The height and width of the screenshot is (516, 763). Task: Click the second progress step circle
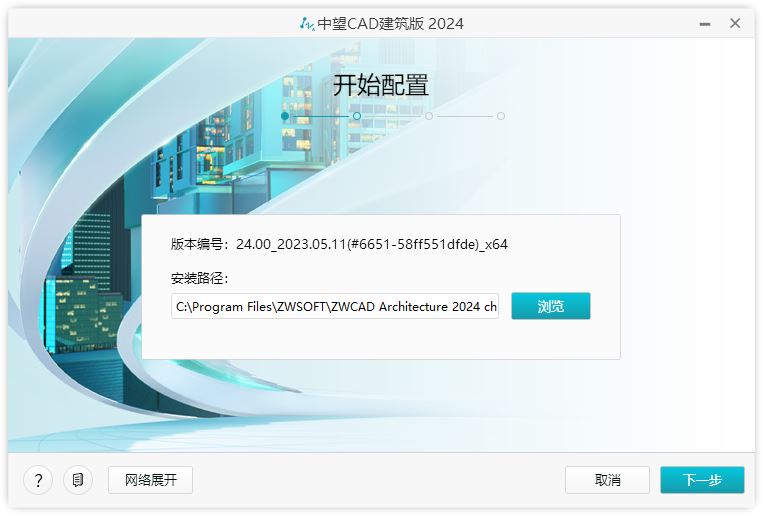coord(357,116)
